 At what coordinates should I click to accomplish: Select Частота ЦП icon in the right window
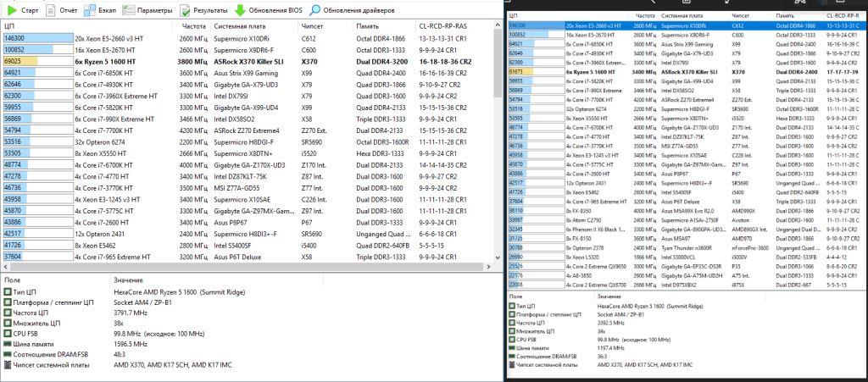coord(512,323)
